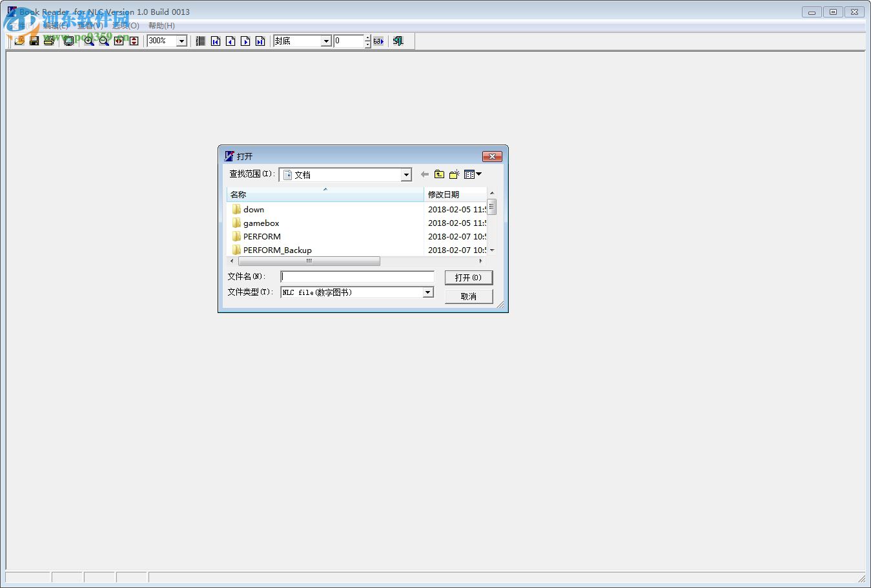Click the up one level folder icon

(439, 174)
